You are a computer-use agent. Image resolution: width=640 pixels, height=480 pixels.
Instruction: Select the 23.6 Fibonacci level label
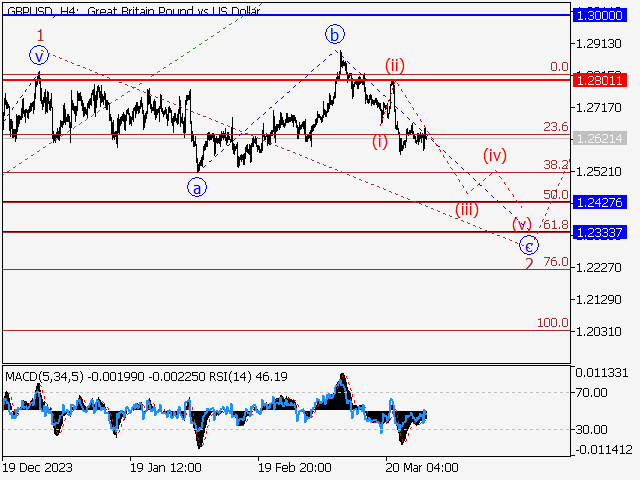click(556, 127)
